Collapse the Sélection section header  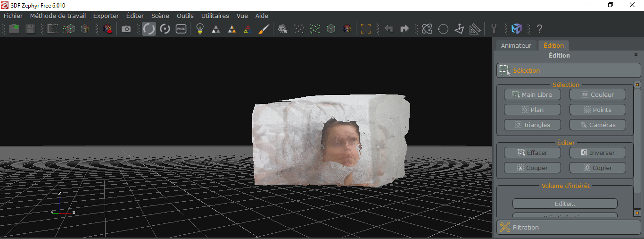(568, 70)
